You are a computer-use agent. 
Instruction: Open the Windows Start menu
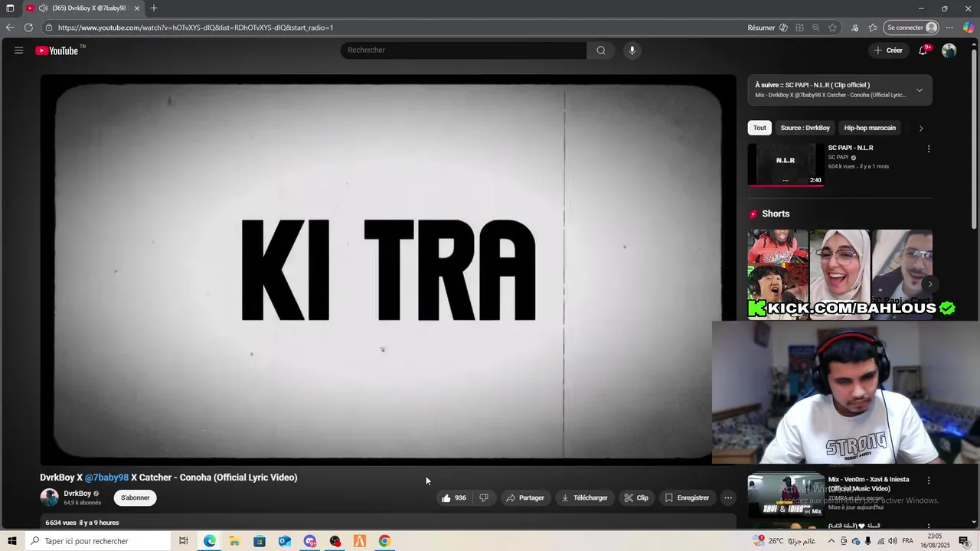[11, 541]
